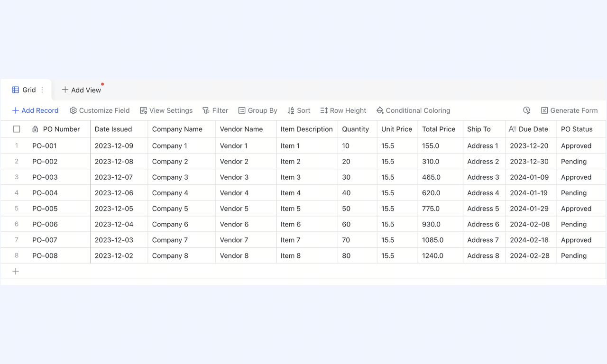Click the Company Name column header
Image resolution: width=607 pixels, height=364 pixels.
click(182, 129)
